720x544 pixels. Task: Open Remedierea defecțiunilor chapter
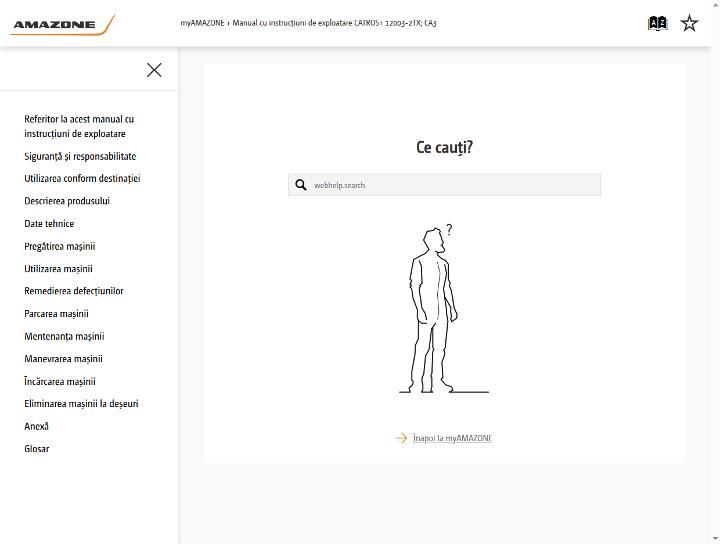point(74,291)
